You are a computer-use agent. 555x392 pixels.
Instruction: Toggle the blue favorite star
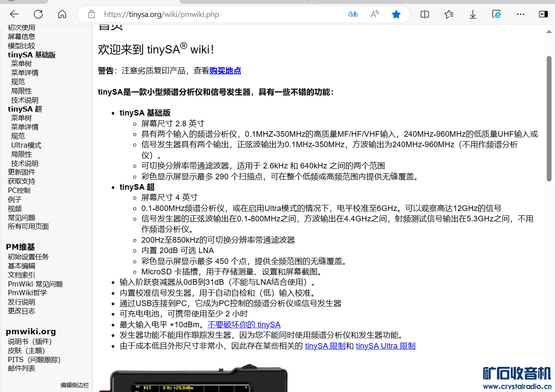pos(396,14)
